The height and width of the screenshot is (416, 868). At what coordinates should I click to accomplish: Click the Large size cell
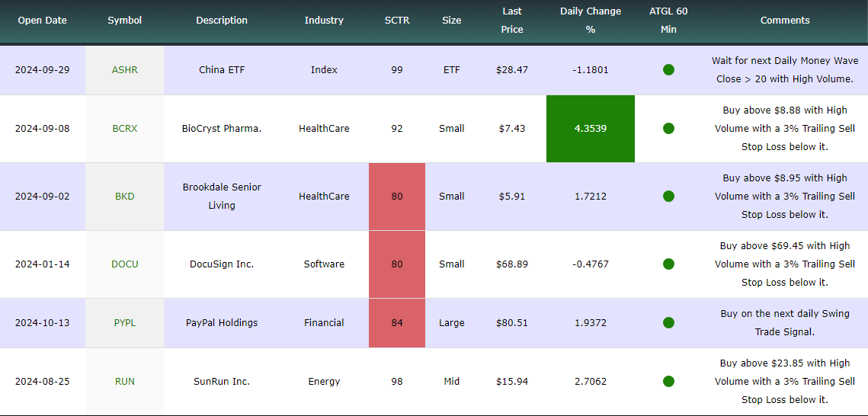click(451, 322)
